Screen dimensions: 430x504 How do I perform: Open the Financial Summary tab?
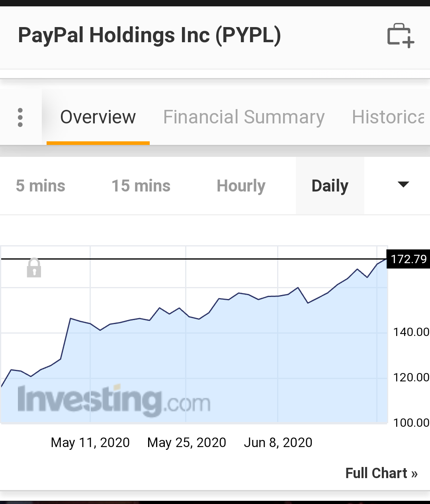[x=244, y=117]
